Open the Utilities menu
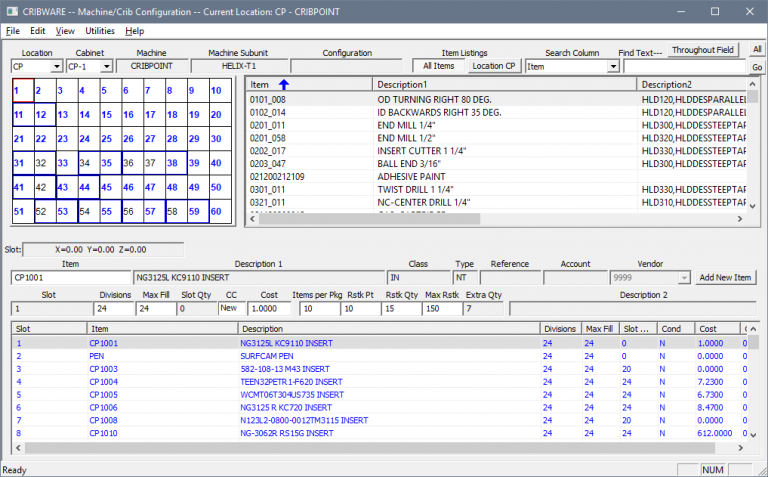The height and width of the screenshot is (477, 768). tap(100, 31)
